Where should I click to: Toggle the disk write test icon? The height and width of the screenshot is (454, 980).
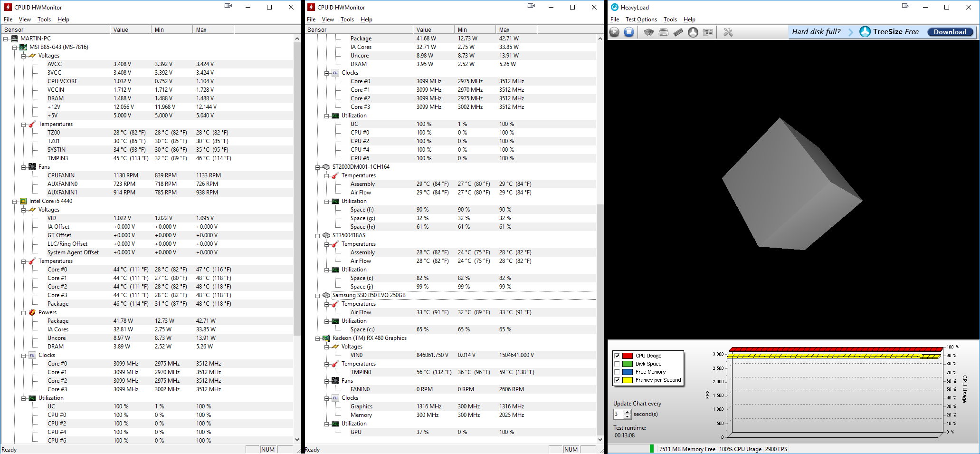pyautogui.click(x=664, y=32)
